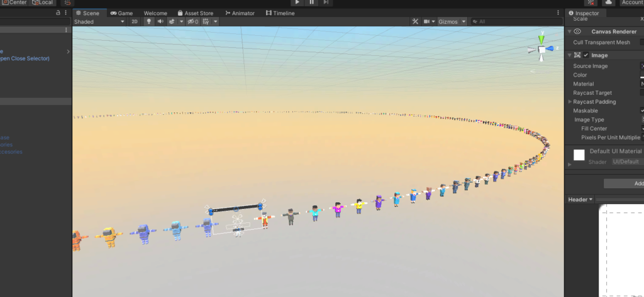This screenshot has height=297, width=644.
Task: Start Play mode with the Play button
Action: [x=297, y=3]
